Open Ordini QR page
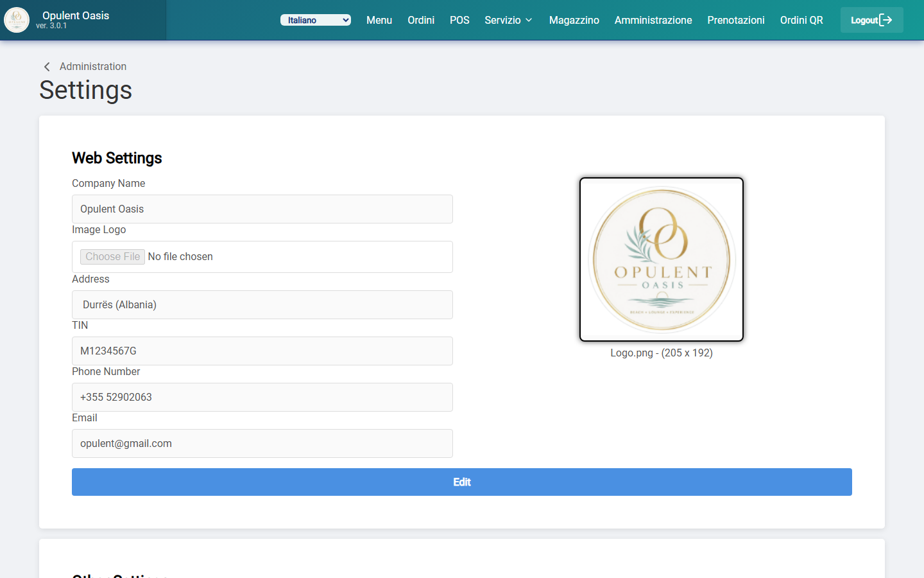Screen dimensions: 924x578 (x=801, y=20)
